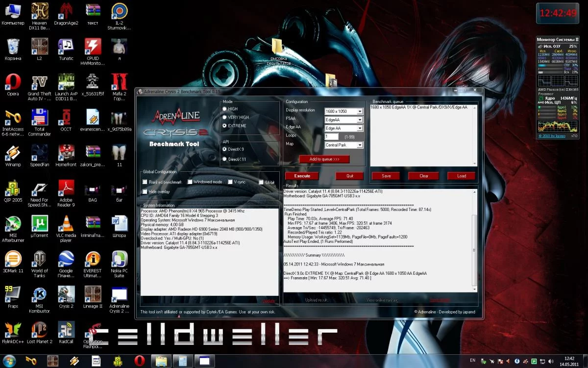Open the Display resolution dropdown
The width and height of the screenshot is (588, 368).
343,111
